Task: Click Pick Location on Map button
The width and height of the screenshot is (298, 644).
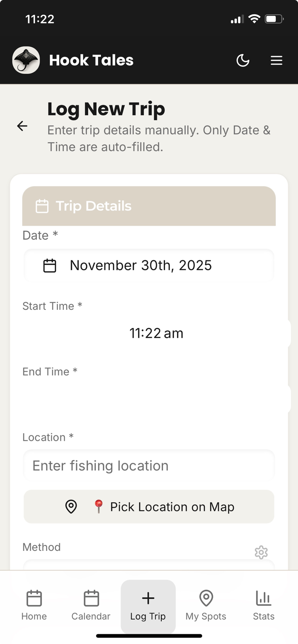Action: click(149, 507)
